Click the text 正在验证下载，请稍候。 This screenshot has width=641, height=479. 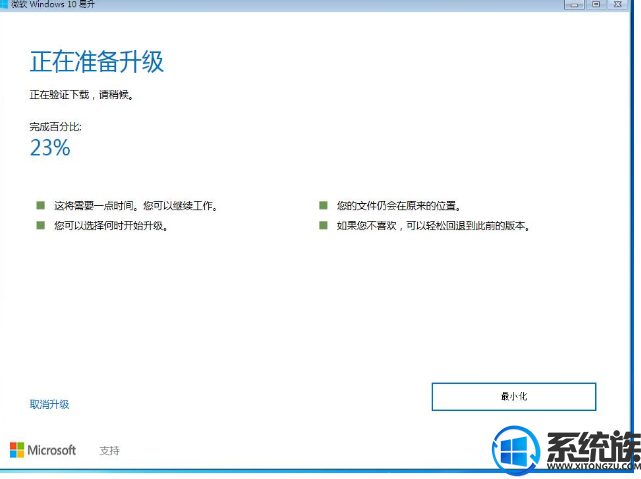[81, 95]
